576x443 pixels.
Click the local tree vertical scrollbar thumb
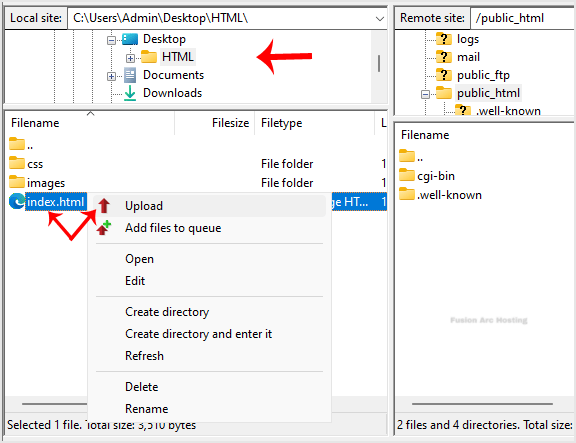[x=379, y=63]
